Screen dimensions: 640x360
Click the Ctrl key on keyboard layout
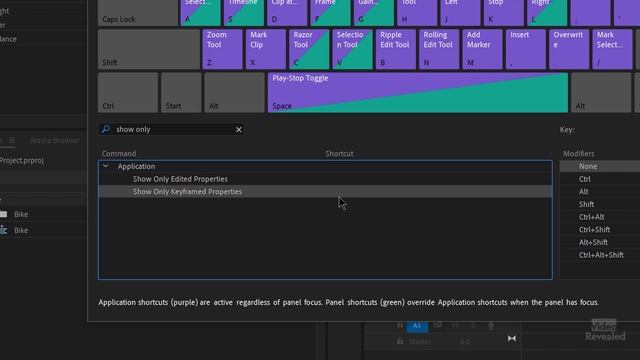coord(128,93)
